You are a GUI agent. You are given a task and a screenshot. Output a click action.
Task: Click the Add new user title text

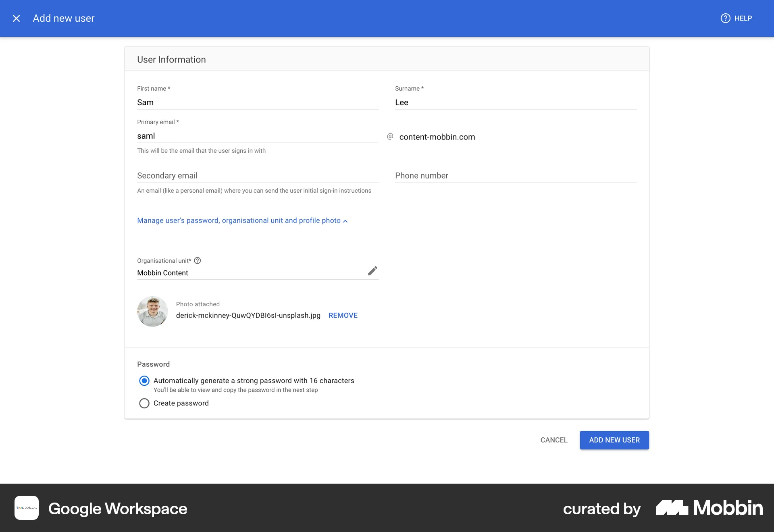click(x=63, y=18)
